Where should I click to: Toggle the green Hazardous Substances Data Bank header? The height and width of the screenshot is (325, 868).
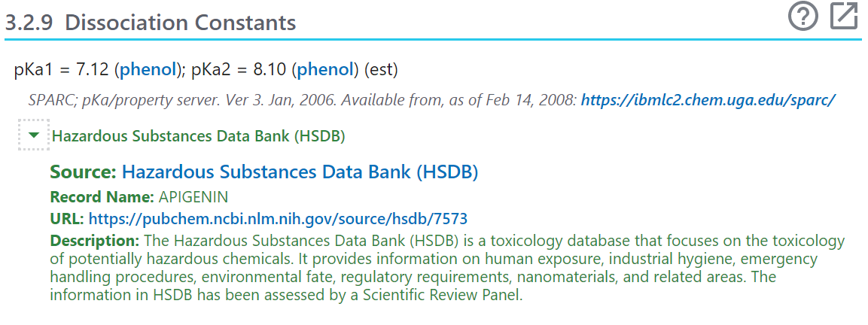[x=198, y=136]
